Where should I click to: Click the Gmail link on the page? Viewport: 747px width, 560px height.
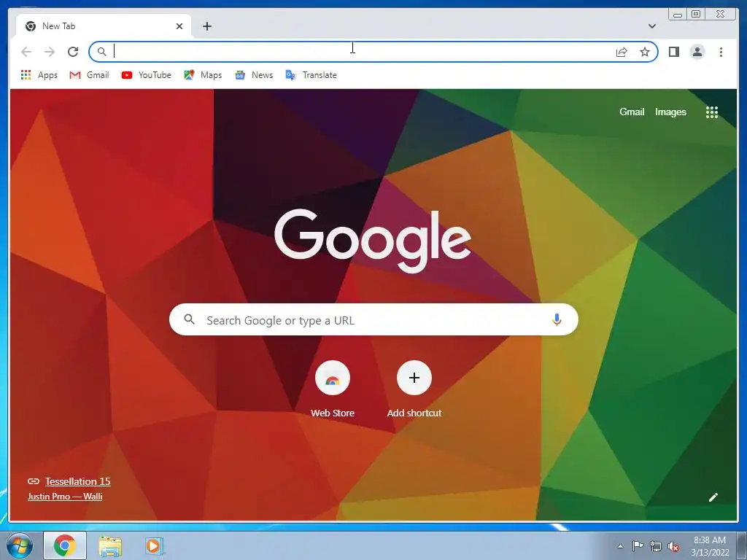(632, 112)
